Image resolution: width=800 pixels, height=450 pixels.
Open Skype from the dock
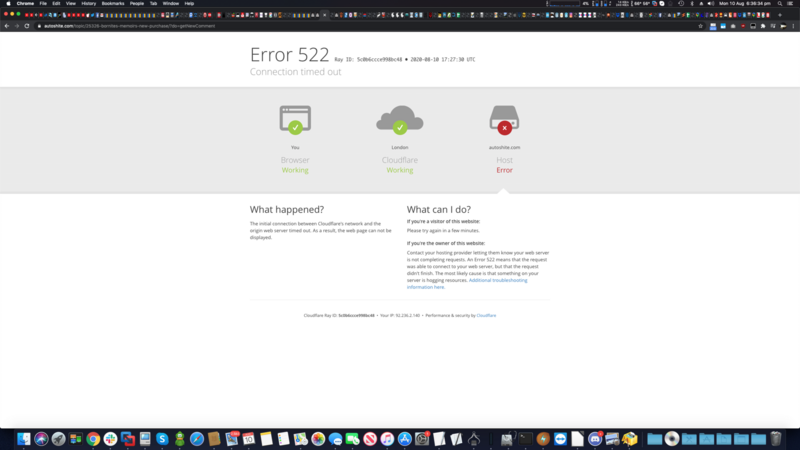point(162,439)
